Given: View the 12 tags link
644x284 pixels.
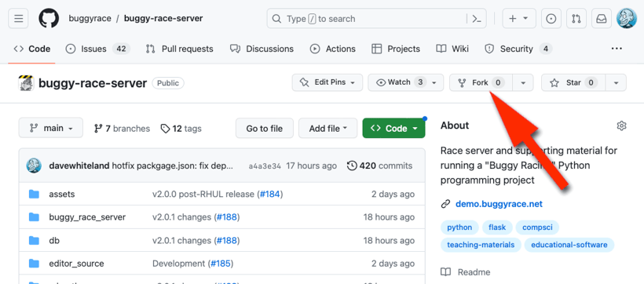Looking at the screenshot, I should click(181, 129).
